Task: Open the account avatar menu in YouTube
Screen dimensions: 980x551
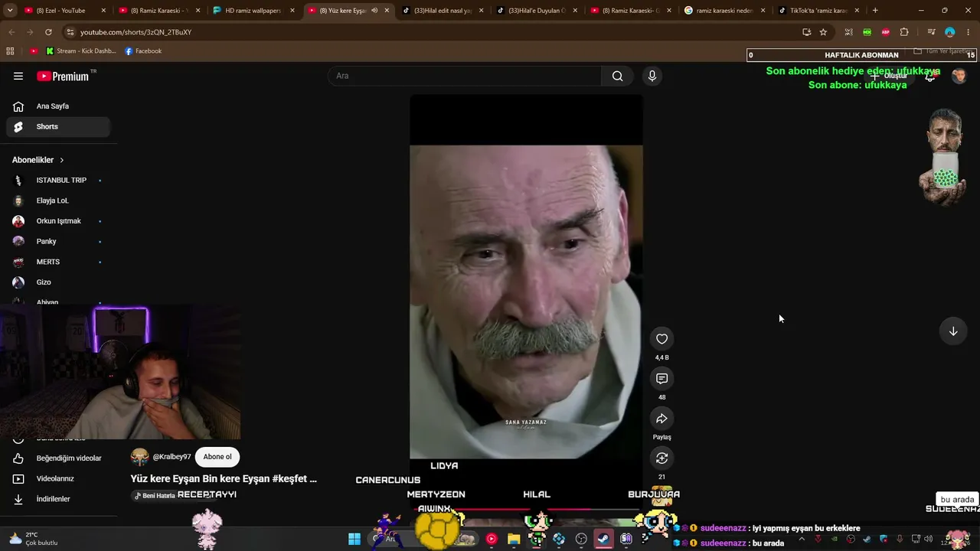Action: point(959,76)
